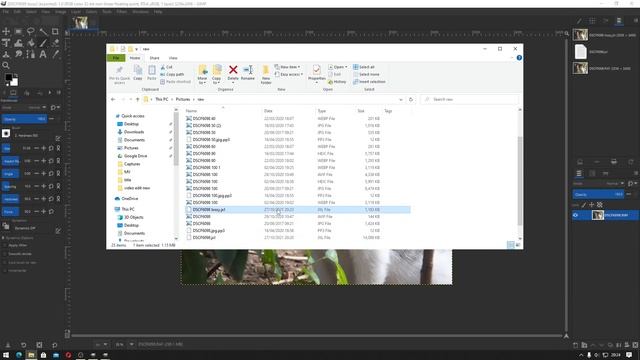This screenshot has height=360, width=640.
Task: Toggle the Smooth stroke checkbox
Action: point(6,254)
